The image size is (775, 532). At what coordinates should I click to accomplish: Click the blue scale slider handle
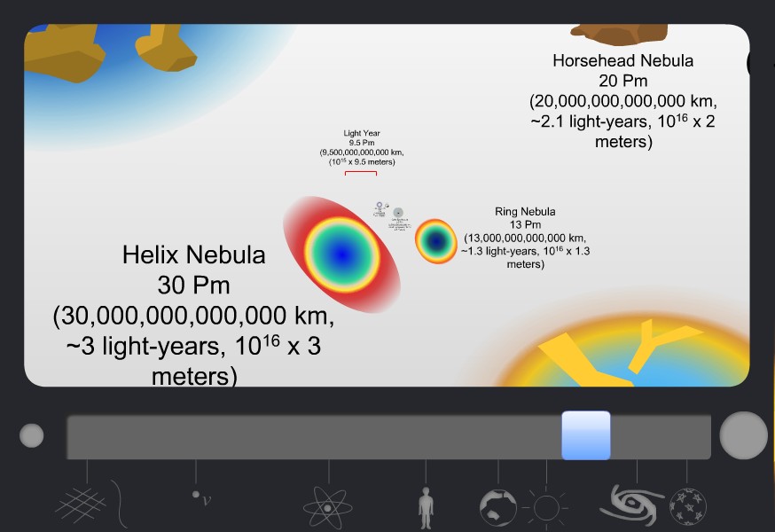tap(586, 435)
